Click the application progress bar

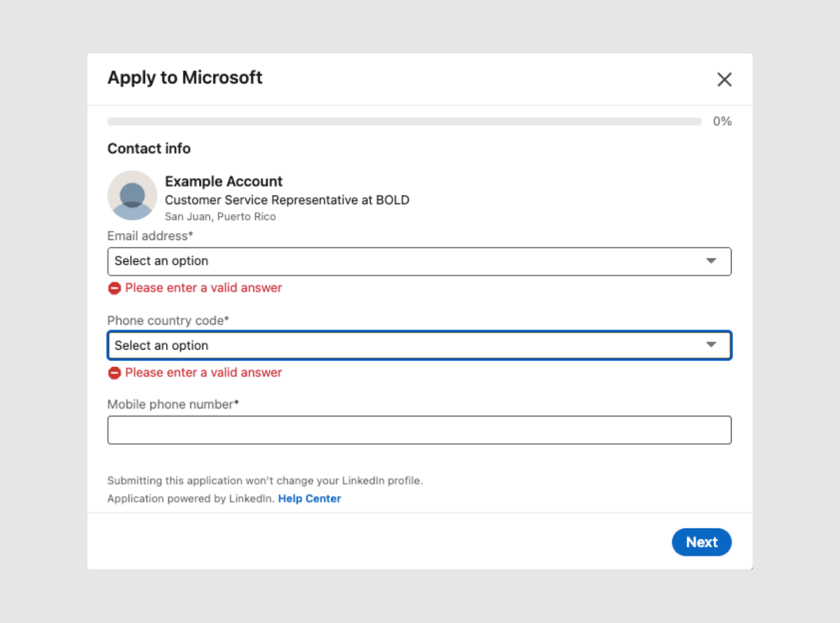pos(404,122)
